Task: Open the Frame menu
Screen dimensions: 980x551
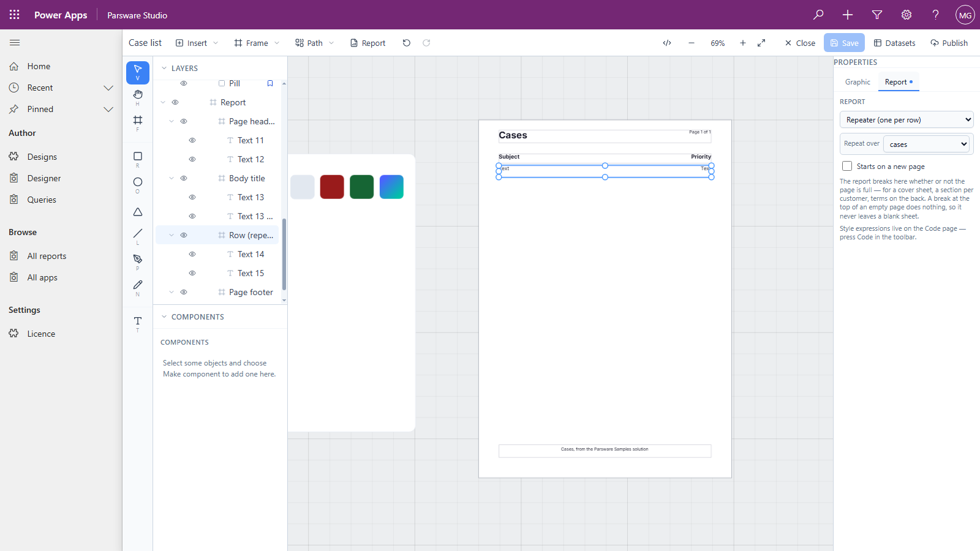Action: [257, 43]
